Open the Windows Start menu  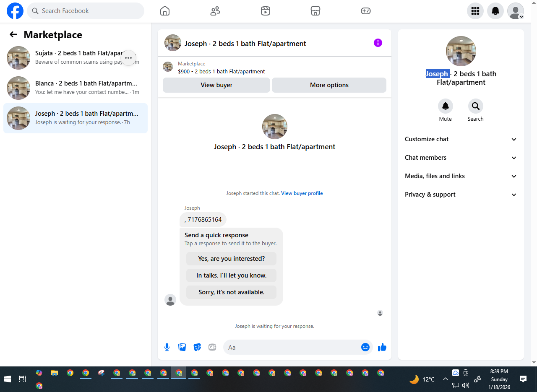click(x=7, y=379)
